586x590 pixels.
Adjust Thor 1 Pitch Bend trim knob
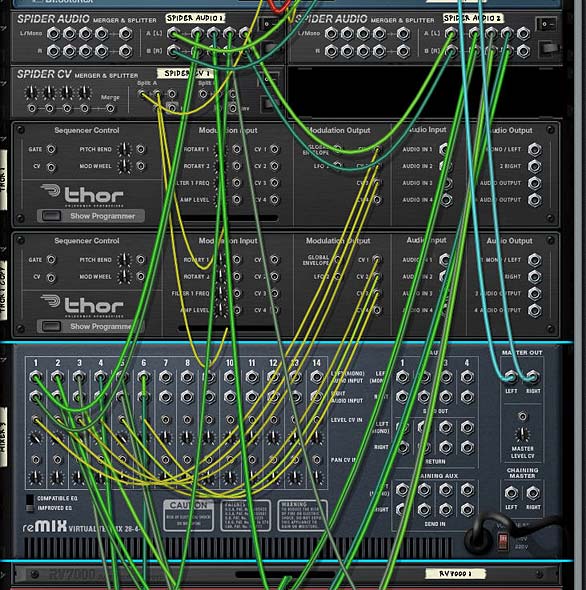[x=125, y=149]
